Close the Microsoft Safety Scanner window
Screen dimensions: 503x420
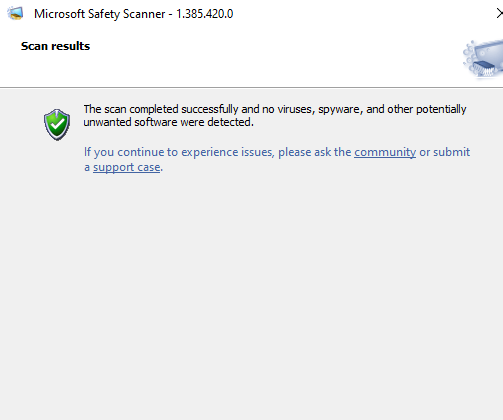[x=499, y=14]
